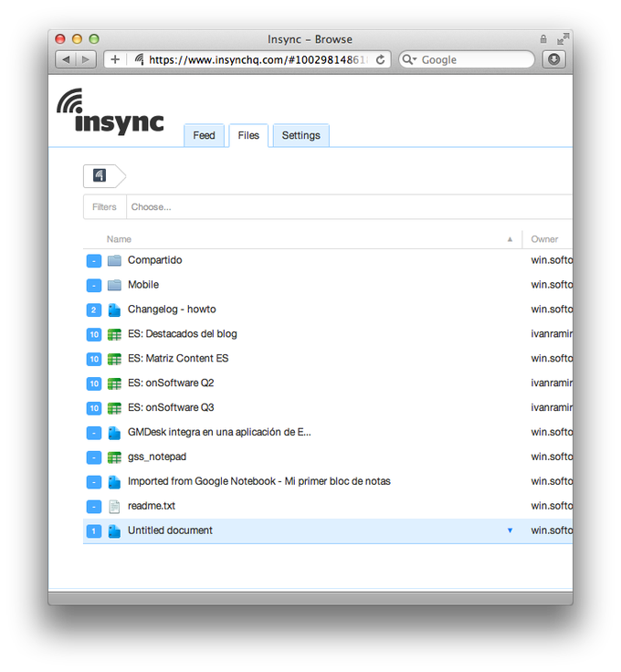Click the lock icon in the title bar
This screenshot has width=621, height=672.
543,39
